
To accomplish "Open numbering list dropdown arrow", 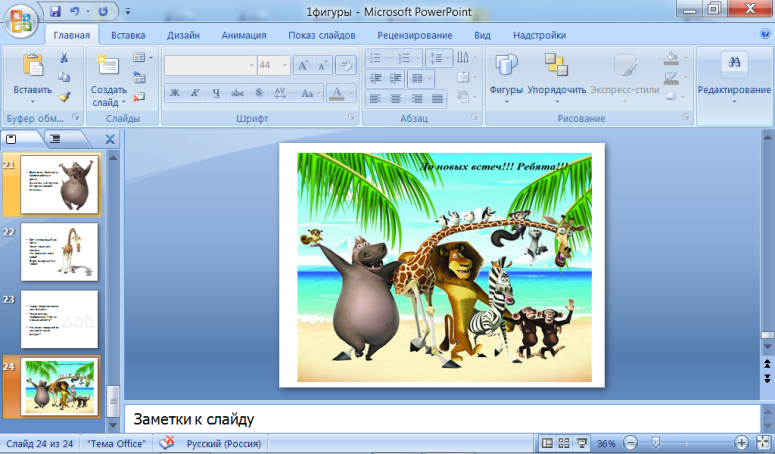I will coord(418,58).
